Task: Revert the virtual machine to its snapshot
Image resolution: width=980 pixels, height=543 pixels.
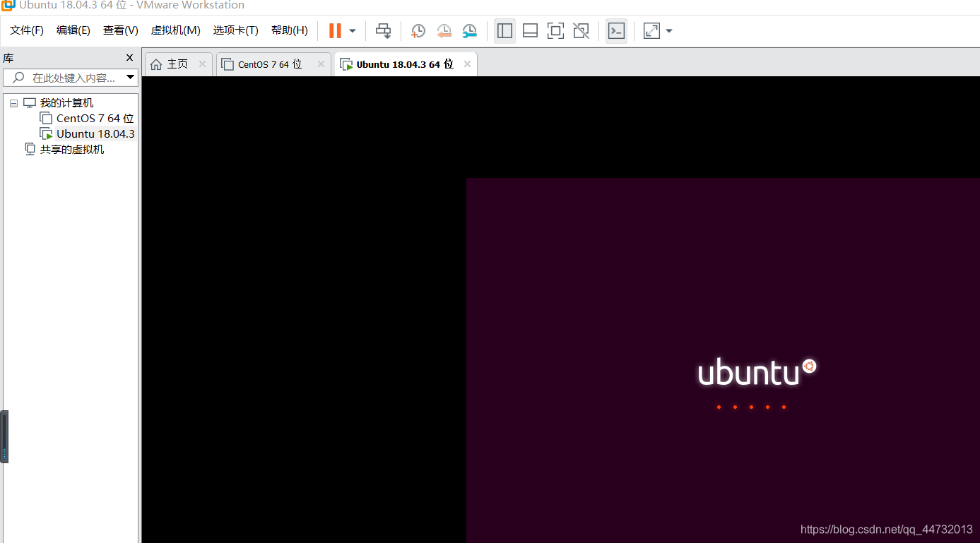Action: (x=444, y=30)
